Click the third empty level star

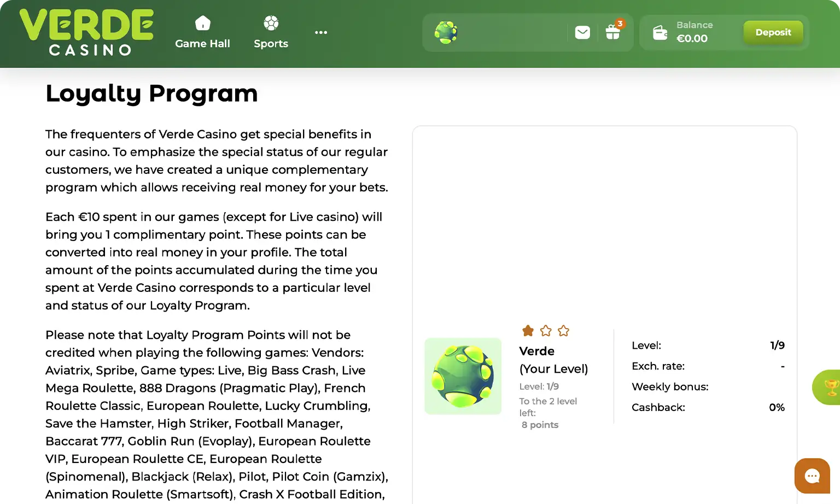563,331
